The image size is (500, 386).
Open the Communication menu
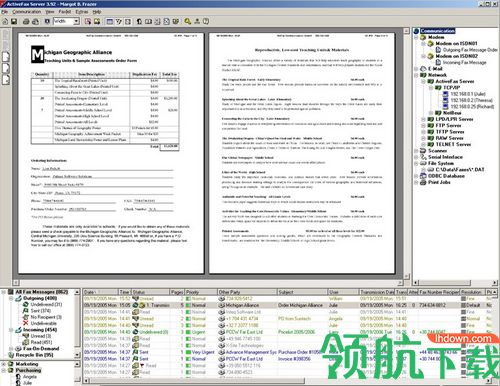[27, 12]
